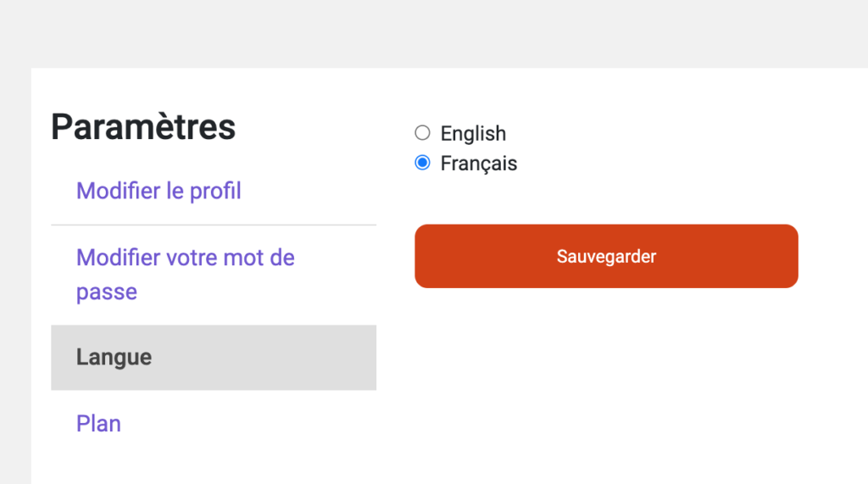
Task: Click the Langue entry in the sidebar
Action: pyautogui.click(x=114, y=357)
